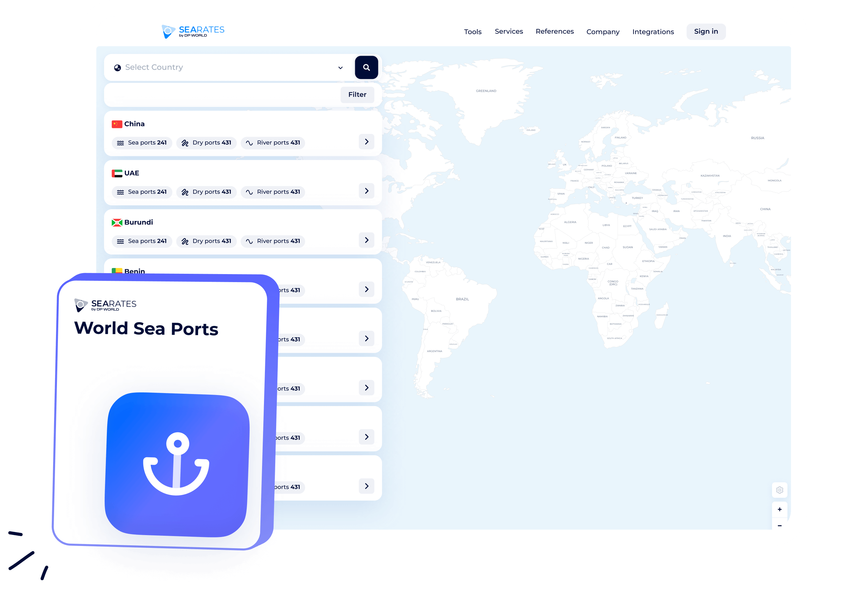863x616 pixels.
Task: Click the Services menu item
Action: coord(509,31)
